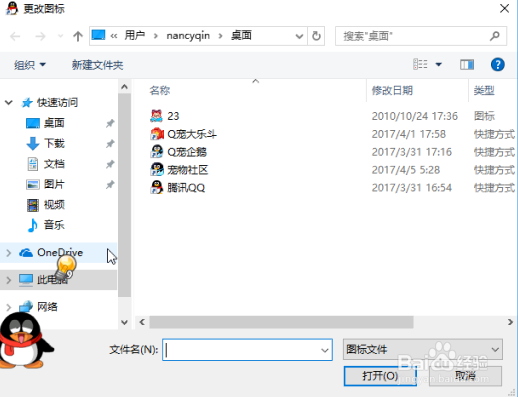Viewport: 518px width, 397px height.
Task: Open the 图标文件 file type dropdown
Action: (x=423, y=349)
